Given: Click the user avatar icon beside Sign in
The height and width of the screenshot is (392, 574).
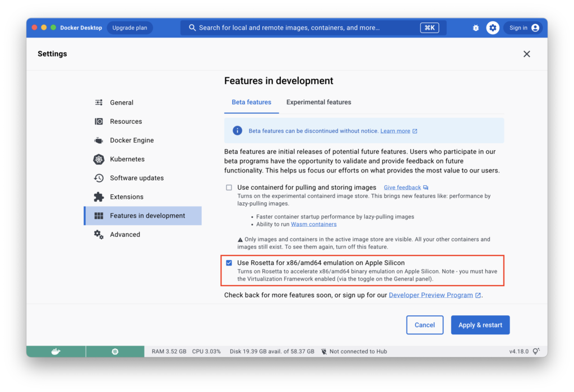Looking at the screenshot, I should pyautogui.click(x=535, y=28).
